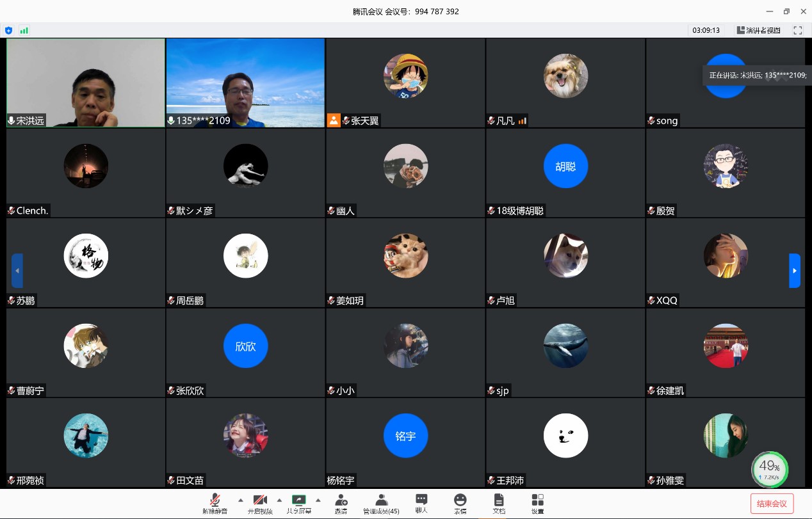Go to previous page of participants
This screenshot has height=519, width=812.
click(x=17, y=271)
